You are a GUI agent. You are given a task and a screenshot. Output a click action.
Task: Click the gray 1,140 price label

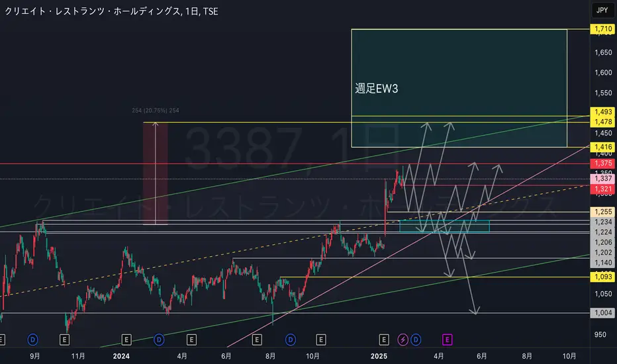(x=603, y=263)
